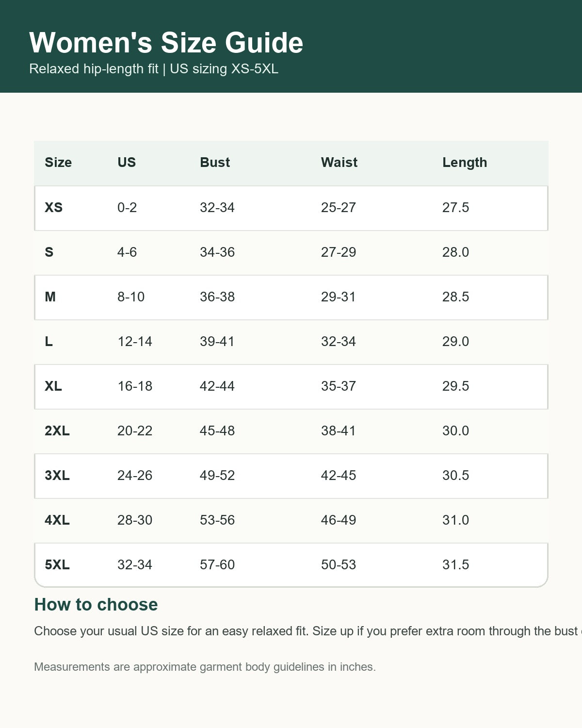Click the Women's Size Guide title
This screenshot has width=582, height=728.
166,43
